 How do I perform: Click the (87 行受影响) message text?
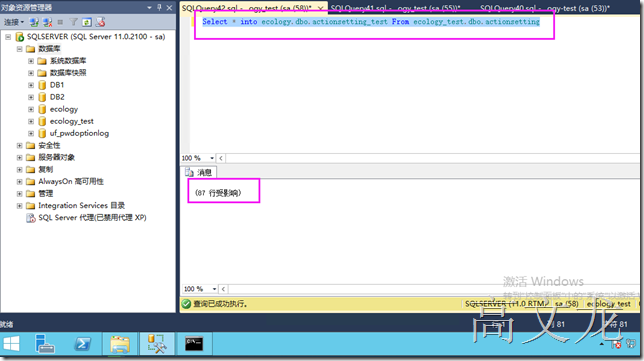coord(218,193)
